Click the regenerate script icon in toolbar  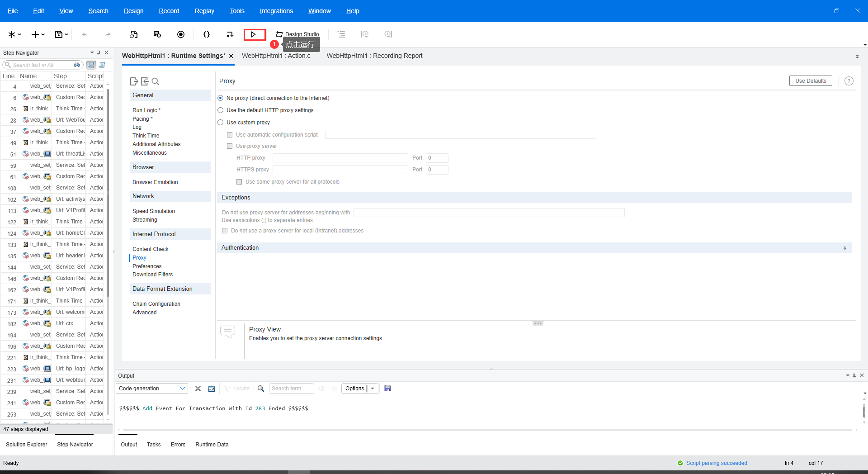[x=134, y=34]
